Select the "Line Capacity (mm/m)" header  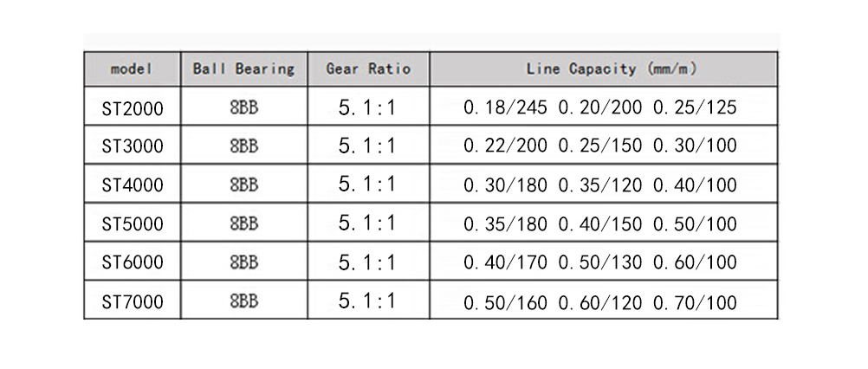tap(604, 69)
